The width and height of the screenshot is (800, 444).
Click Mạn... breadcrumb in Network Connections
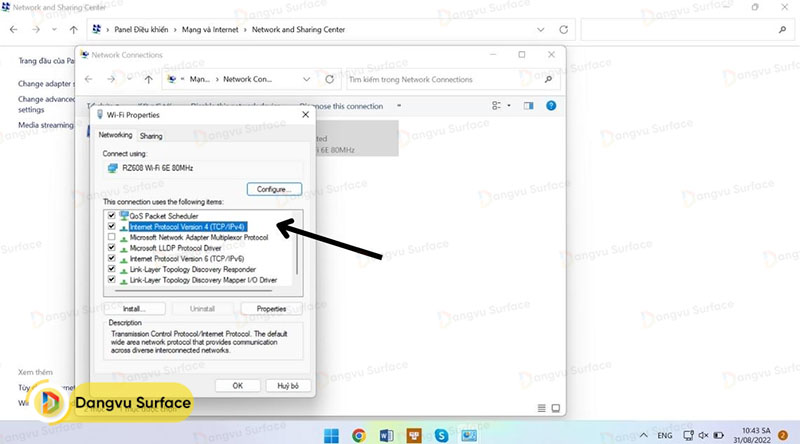(x=199, y=79)
